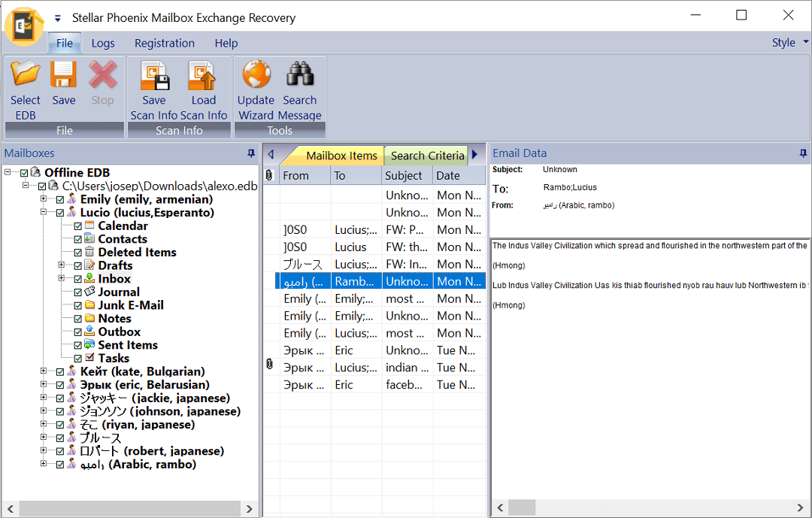Click the Notes folder icon

[89, 318]
